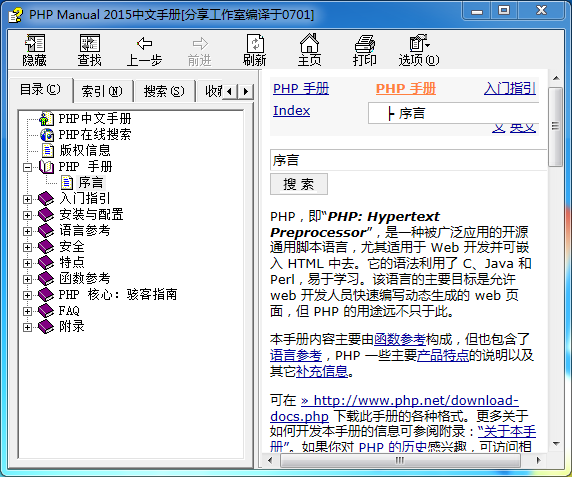Collapse the PHP 手册 tree node

pyautogui.click(x=27, y=167)
